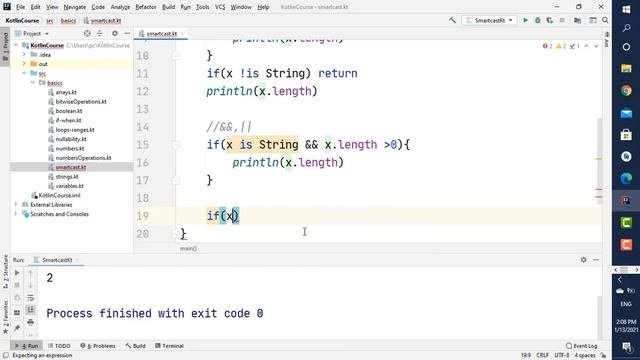The width and height of the screenshot is (640, 360).
Task: Click the Select Opened File target icon
Action: pos(87,33)
